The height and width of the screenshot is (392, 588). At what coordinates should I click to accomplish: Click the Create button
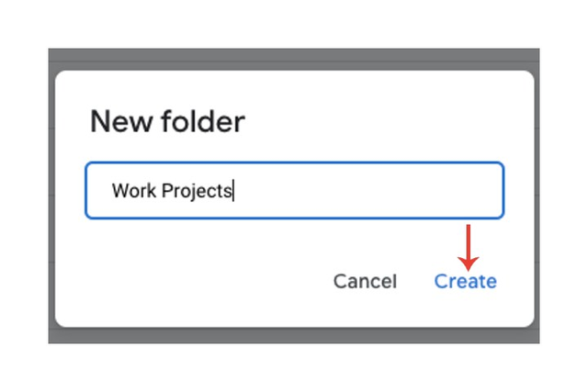(465, 281)
